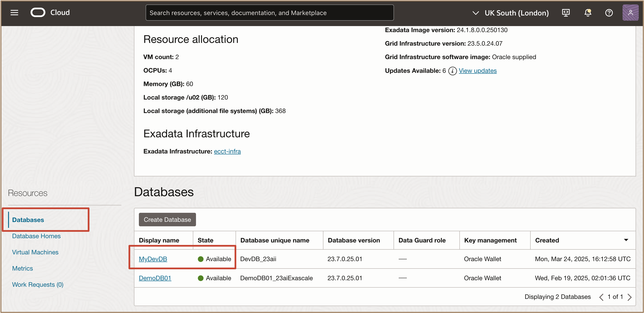Select Virtual Machines in Resources menu
Viewport: 644px width, 313px height.
click(x=35, y=252)
